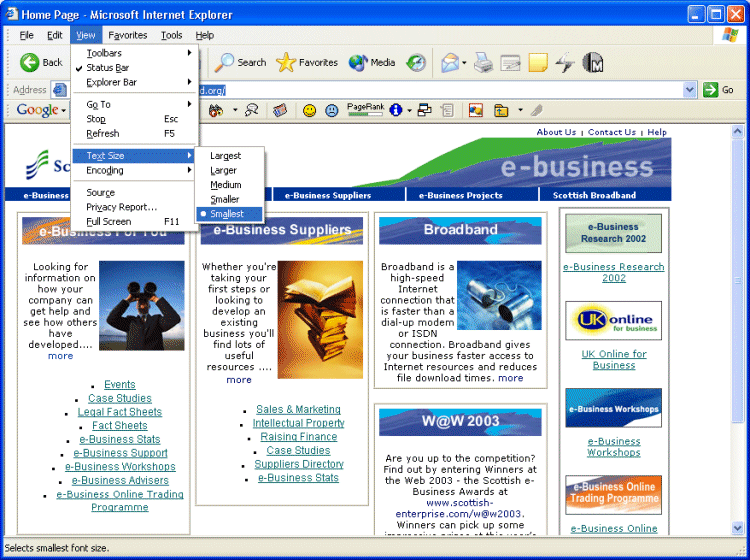Click the page icon in the Address bar
The width and height of the screenshot is (750, 560).
59,89
